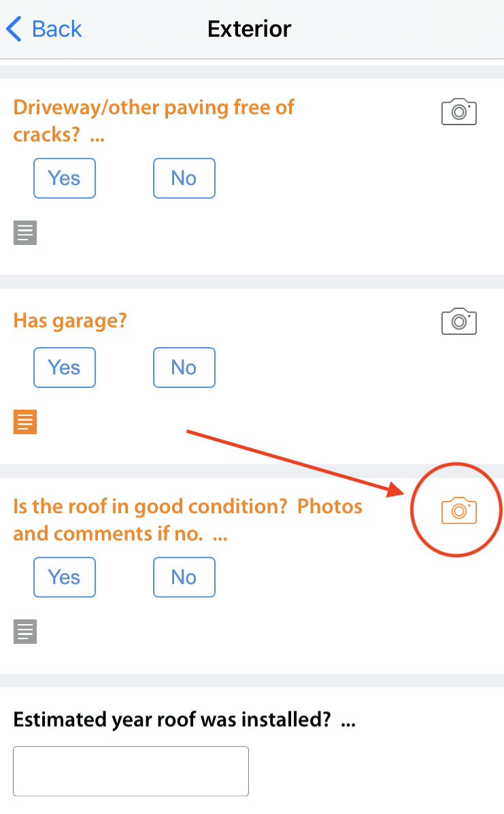The width and height of the screenshot is (504, 814).
Task: Tap the orange camera icon for roof condition
Action: click(459, 510)
